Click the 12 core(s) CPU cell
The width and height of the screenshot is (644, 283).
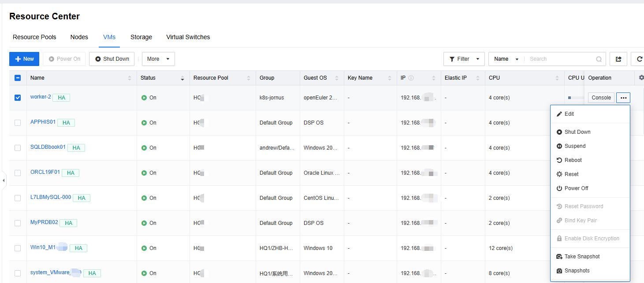(501, 248)
